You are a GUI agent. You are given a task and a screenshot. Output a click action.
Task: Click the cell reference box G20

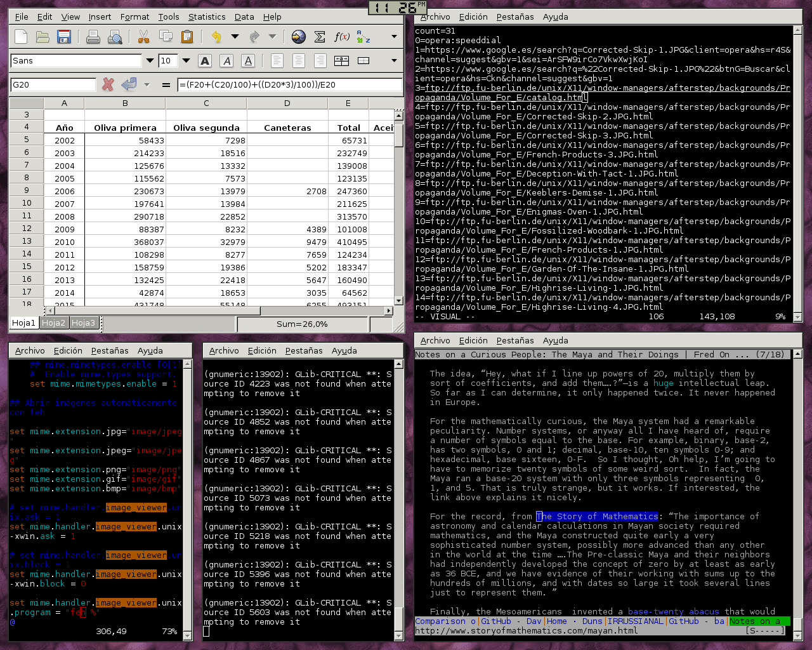click(53, 84)
